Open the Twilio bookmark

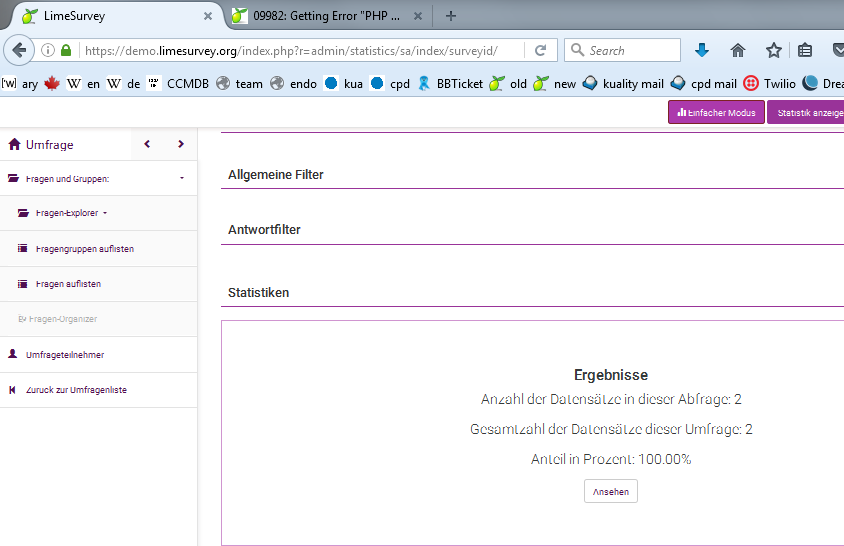click(x=769, y=84)
